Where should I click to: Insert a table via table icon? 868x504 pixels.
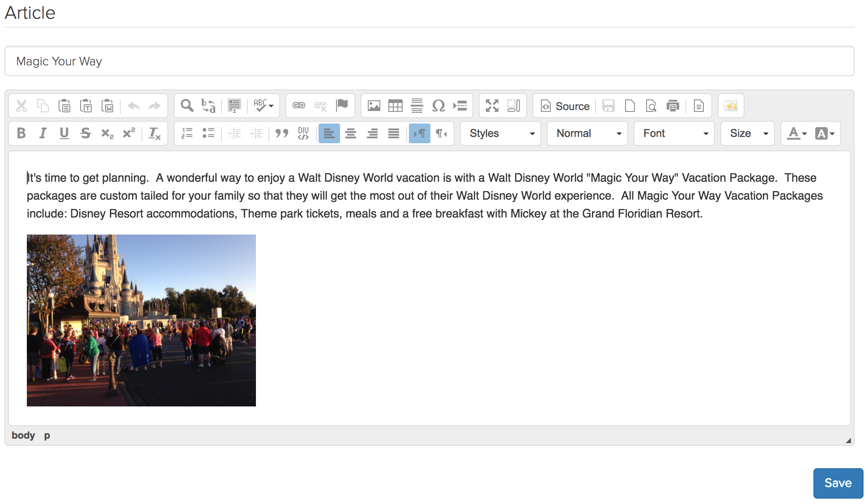point(396,106)
